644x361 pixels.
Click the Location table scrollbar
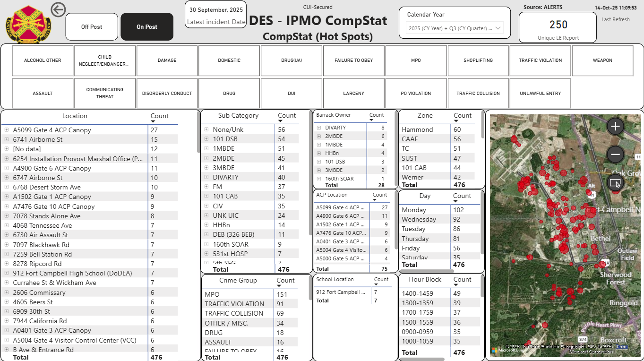(x=198, y=132)
